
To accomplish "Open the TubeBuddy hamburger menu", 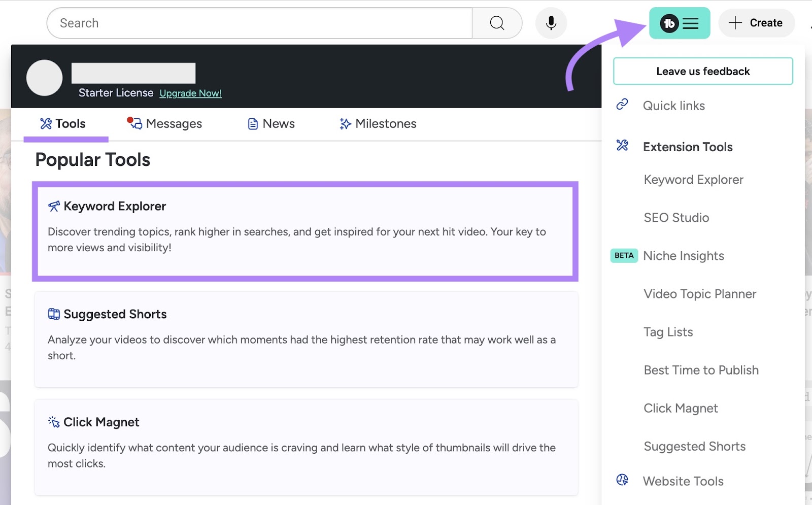I will click(x=690, y=23).
